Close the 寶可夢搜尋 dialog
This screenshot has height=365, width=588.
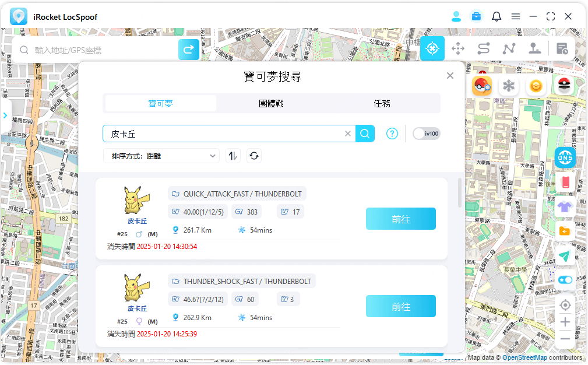coord(450,76)
